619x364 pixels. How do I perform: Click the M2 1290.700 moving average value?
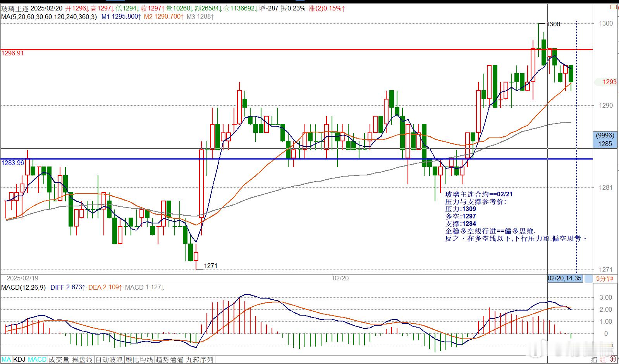[163, 17]
